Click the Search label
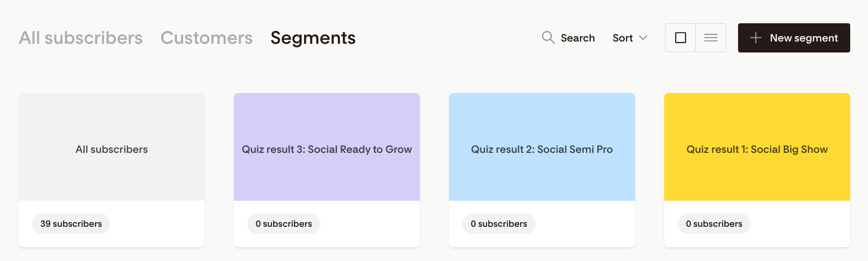The width and height of the screenshot is (868, 261). click(x=578, y=38)
